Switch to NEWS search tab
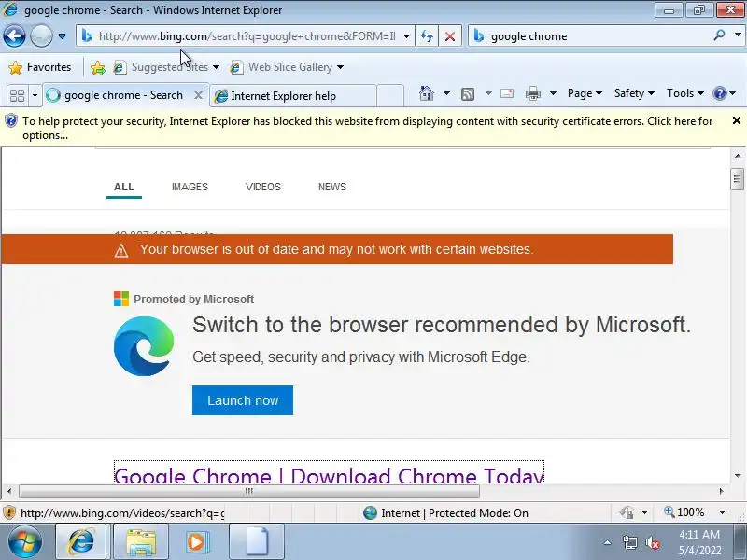Screen dimensions: 747x560 tap(332, 187)
